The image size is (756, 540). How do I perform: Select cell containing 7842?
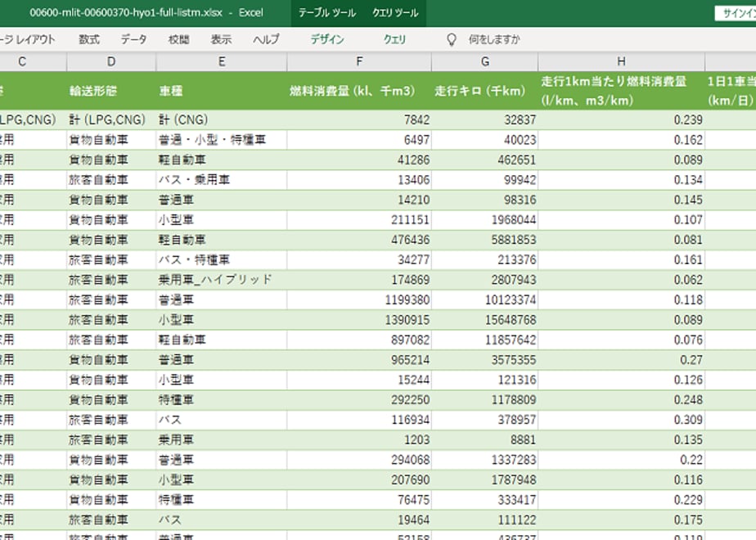(359, 119)
